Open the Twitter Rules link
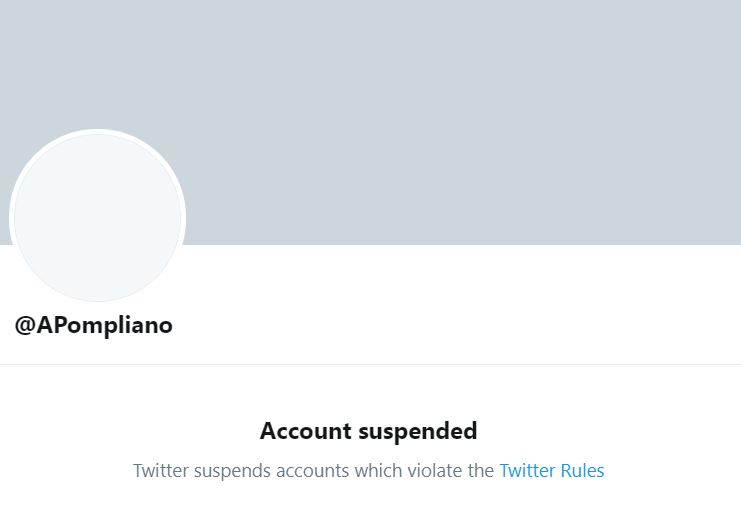The height and width of the screenshot is (521, 741). coord(551,470)
